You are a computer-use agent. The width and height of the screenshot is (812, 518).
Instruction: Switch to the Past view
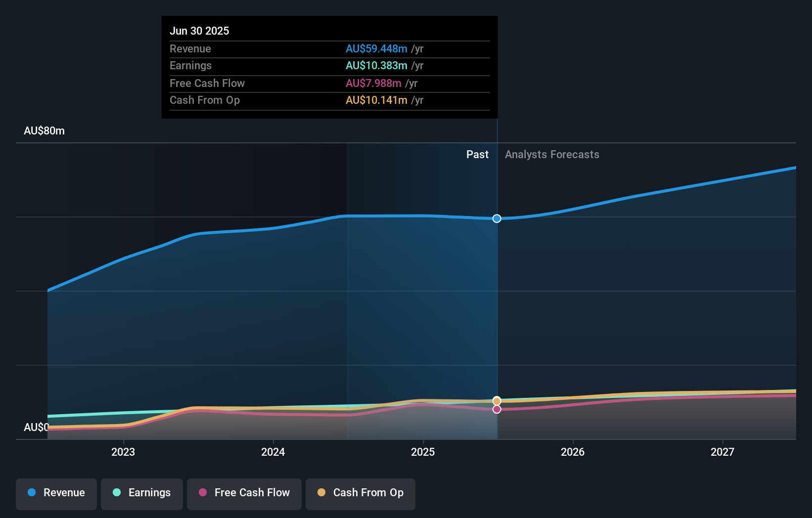[477, 155]
